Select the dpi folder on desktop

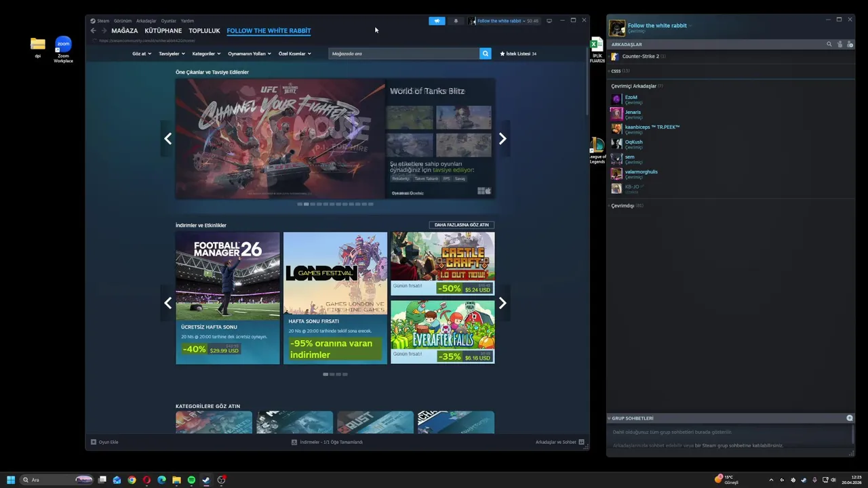click(x=38, y=47)
